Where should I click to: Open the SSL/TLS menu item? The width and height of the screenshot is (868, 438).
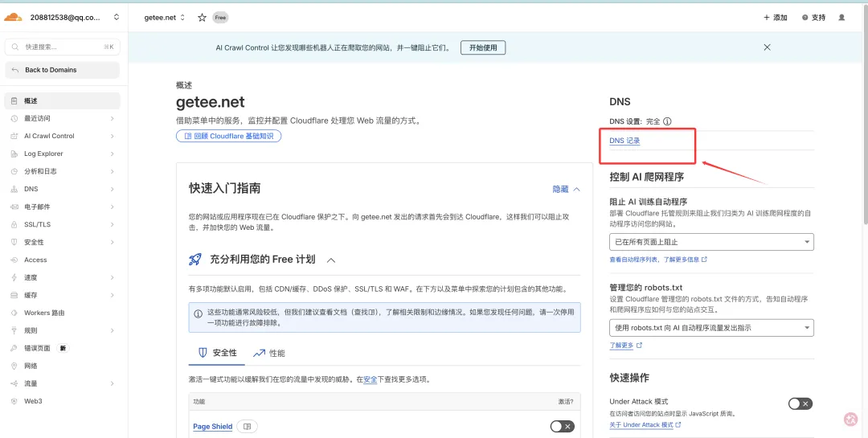(x=62, y=225)
